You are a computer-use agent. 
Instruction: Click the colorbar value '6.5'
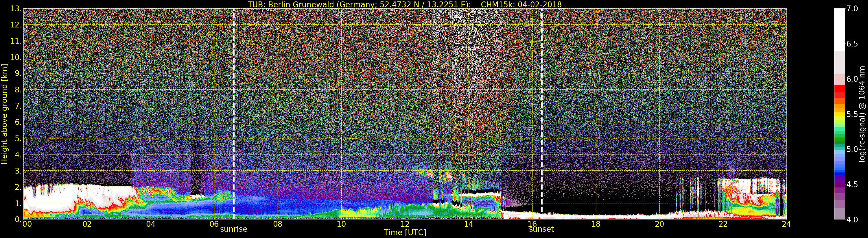pos(852,44)
